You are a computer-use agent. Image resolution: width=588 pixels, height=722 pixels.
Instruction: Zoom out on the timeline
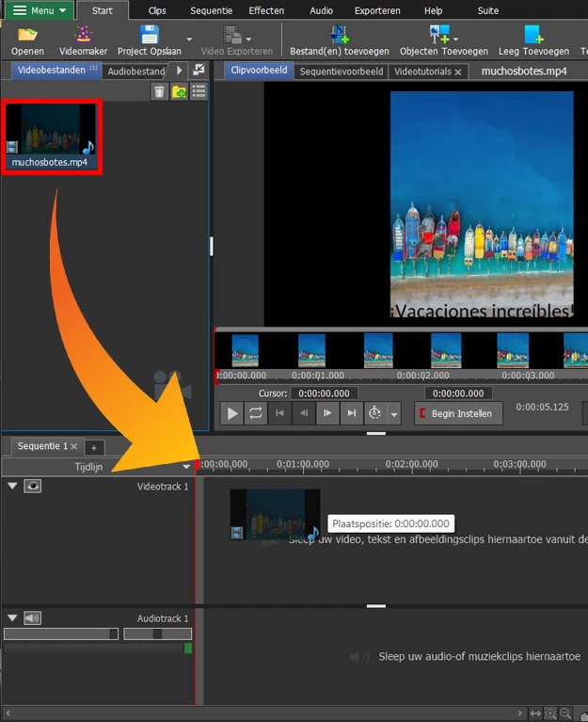click(x=566, y=714)
